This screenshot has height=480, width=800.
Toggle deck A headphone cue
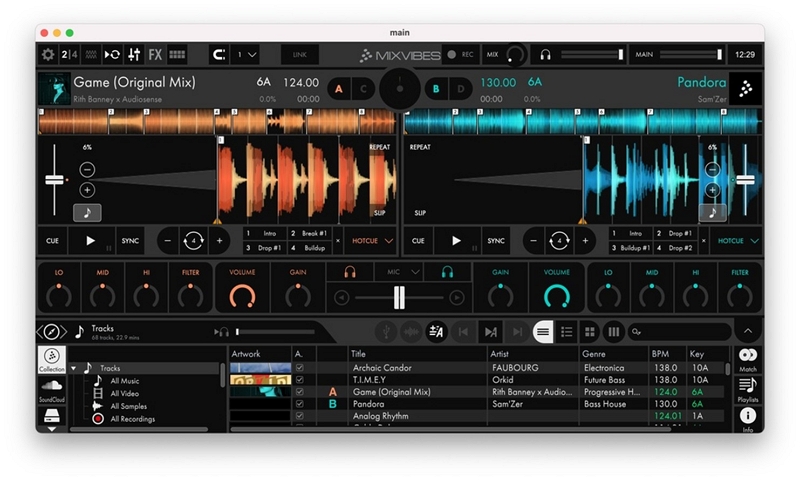[x=350, y=272]
